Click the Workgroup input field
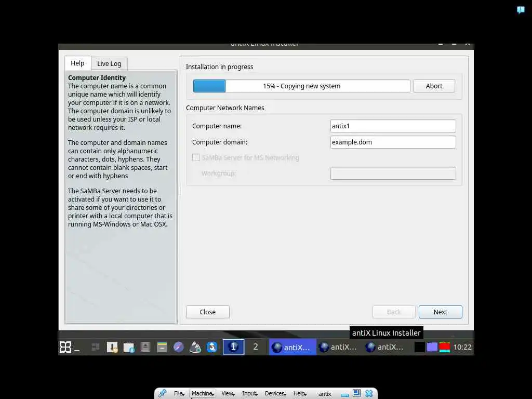532x399 pixels. tap(393, 174)
